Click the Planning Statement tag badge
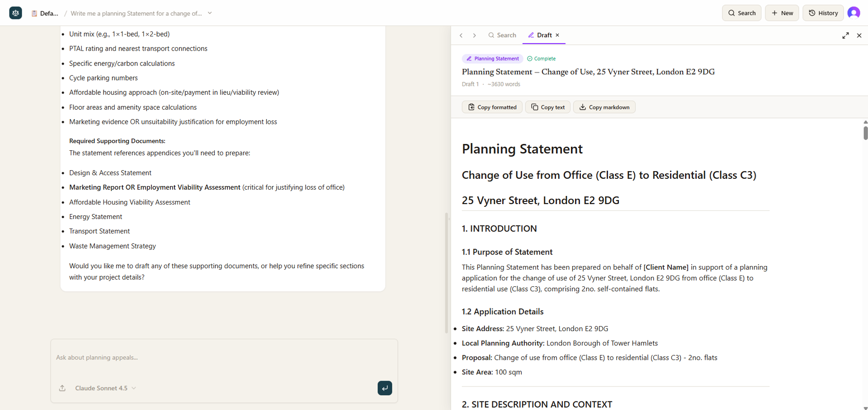868x410 pixels. tap(492, 59)
